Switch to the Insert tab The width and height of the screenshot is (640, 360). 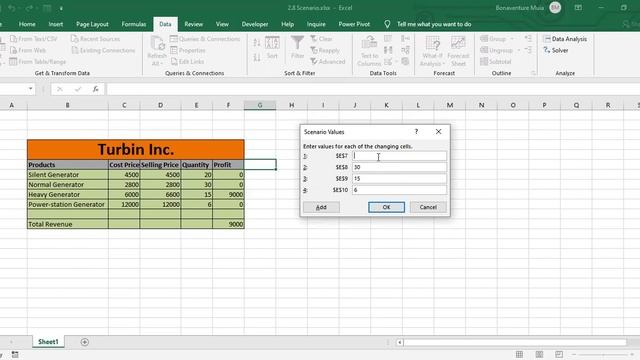click(x=56, y=24)
